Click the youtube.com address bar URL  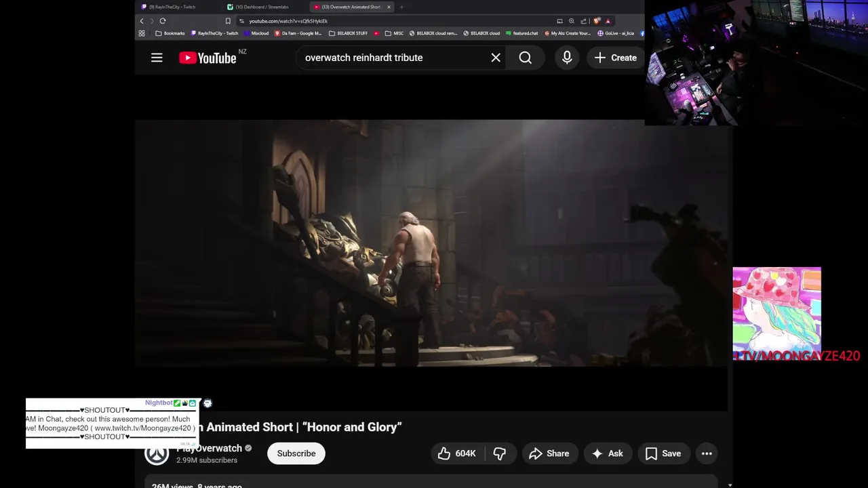tap(288, 21)
